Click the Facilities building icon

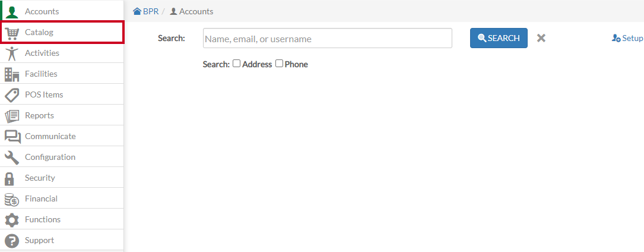coord(12,74)
